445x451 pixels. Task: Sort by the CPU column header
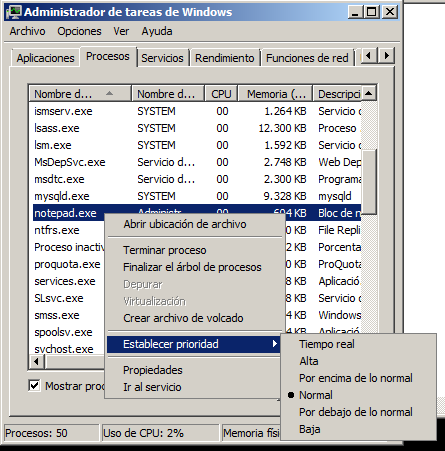[221, 94]
